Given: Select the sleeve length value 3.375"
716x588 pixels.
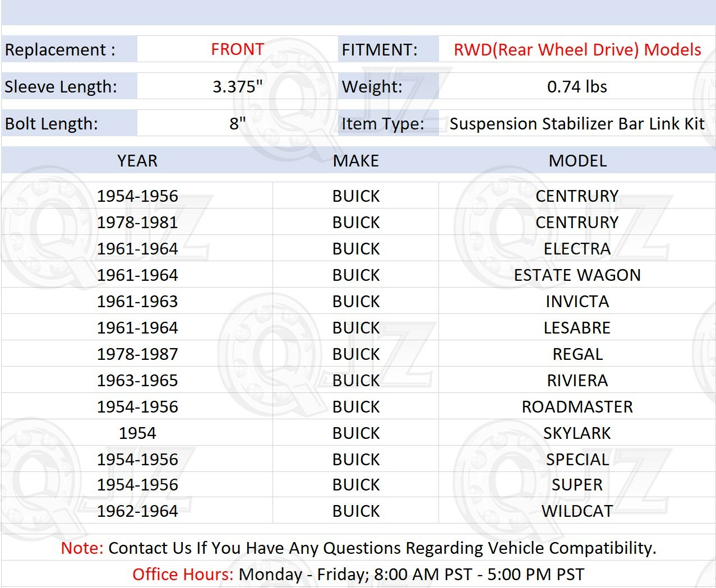Looking at the screenshot, I should [x=237, y=86].
